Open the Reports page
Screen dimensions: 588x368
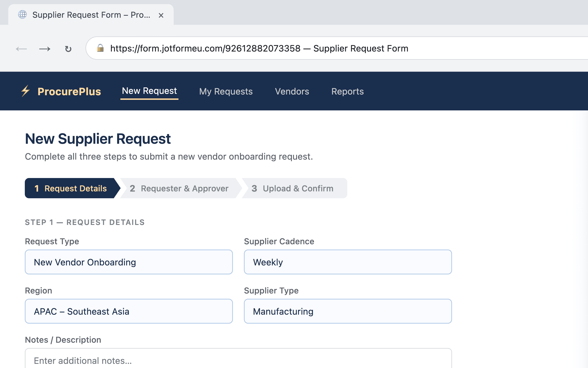coord(348,91)
